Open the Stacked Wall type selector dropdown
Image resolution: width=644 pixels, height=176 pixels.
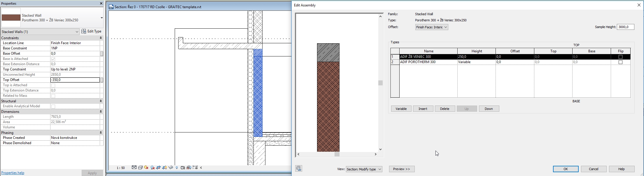(101, 18)
